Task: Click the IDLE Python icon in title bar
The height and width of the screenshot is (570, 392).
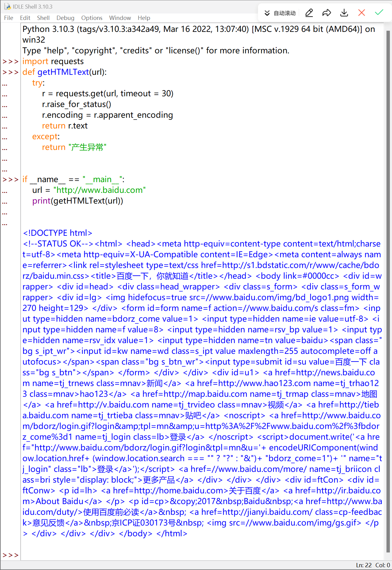Action: 7,6
